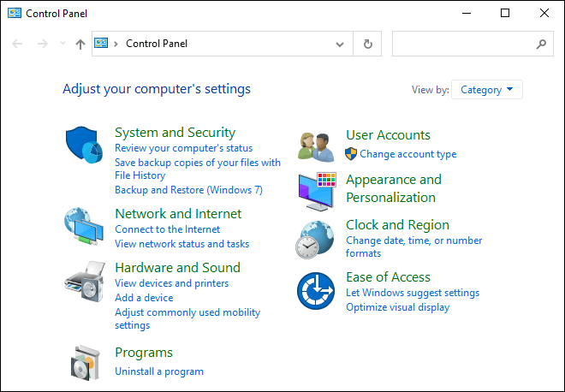Viewport: 565px width, 392px height.
Task: Click the Ease of Access circular icon
Action: click(x=316, y=290)
